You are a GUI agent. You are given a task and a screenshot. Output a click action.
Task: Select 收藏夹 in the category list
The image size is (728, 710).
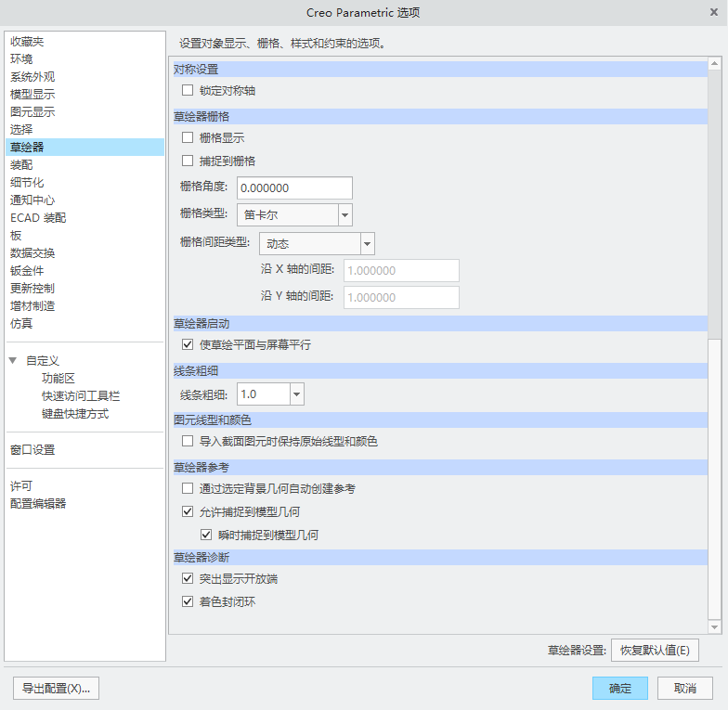click(85, 41)
